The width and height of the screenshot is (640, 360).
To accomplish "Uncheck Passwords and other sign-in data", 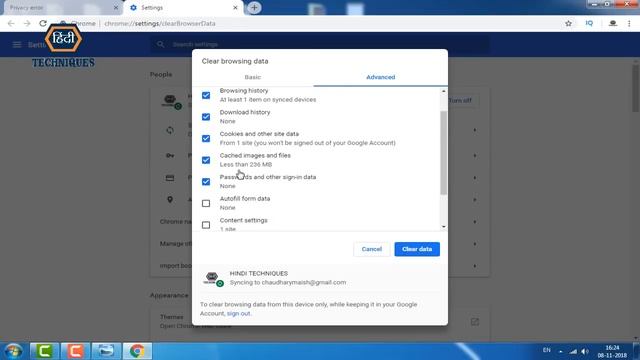I will coord(206,182).
